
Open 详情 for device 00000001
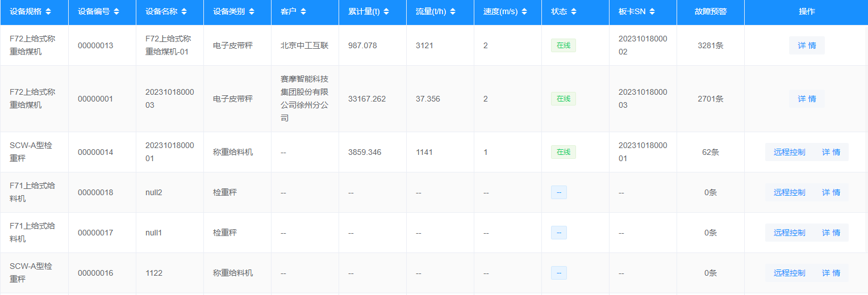click(807, 99)
